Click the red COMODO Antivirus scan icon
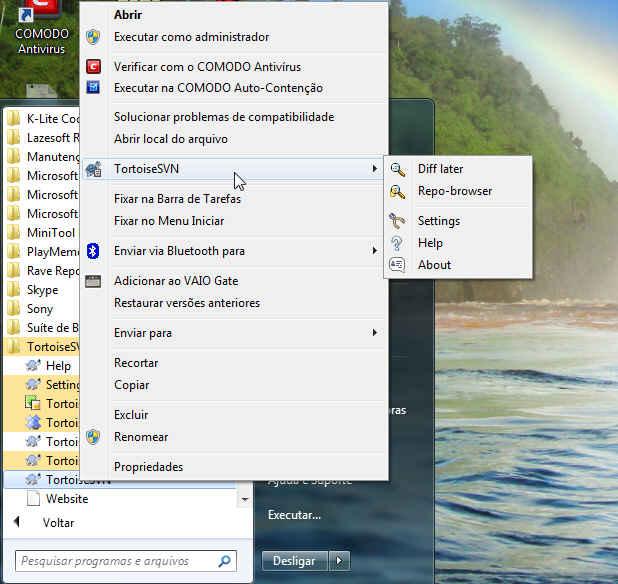 (93, 67)
